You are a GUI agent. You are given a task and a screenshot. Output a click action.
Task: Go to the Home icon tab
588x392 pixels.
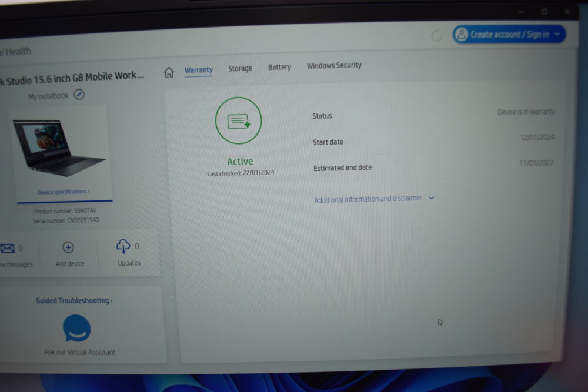[x=169, y=72]
